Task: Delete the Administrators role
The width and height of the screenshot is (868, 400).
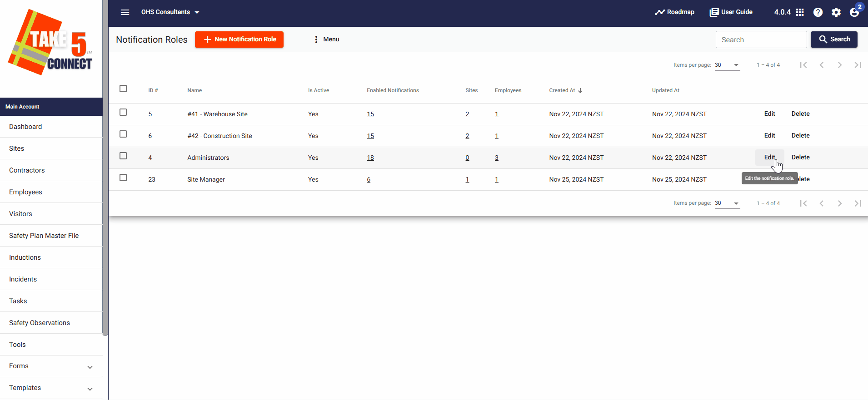Action: [x=800, y=158]
